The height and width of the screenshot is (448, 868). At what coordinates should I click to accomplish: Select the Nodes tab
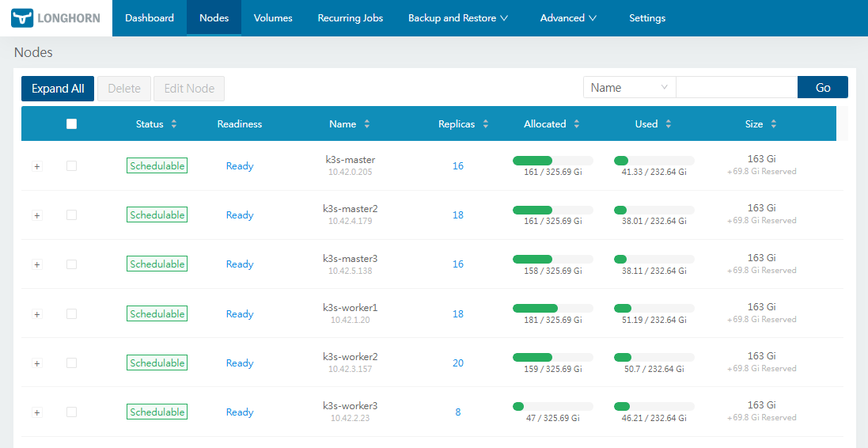pyautogui.click(x=214, y=18)
